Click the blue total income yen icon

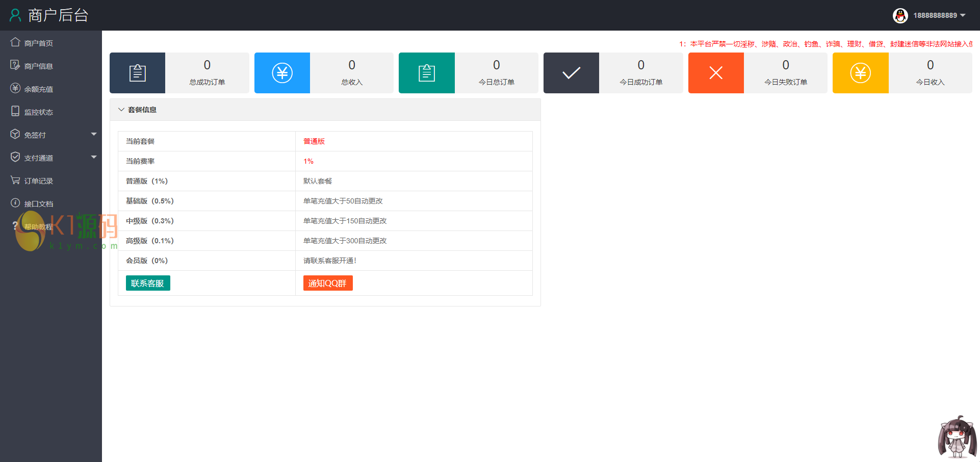tap(282, 73)
